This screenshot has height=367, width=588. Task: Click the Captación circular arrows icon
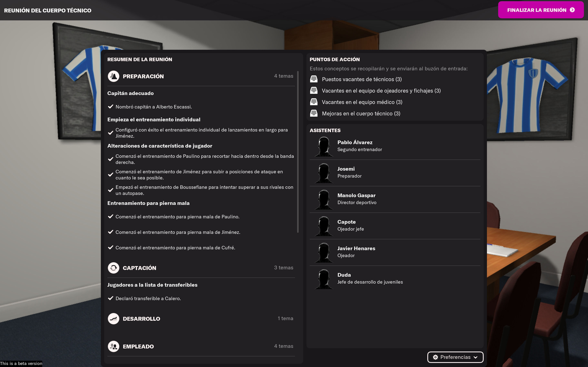click(113, 268)
